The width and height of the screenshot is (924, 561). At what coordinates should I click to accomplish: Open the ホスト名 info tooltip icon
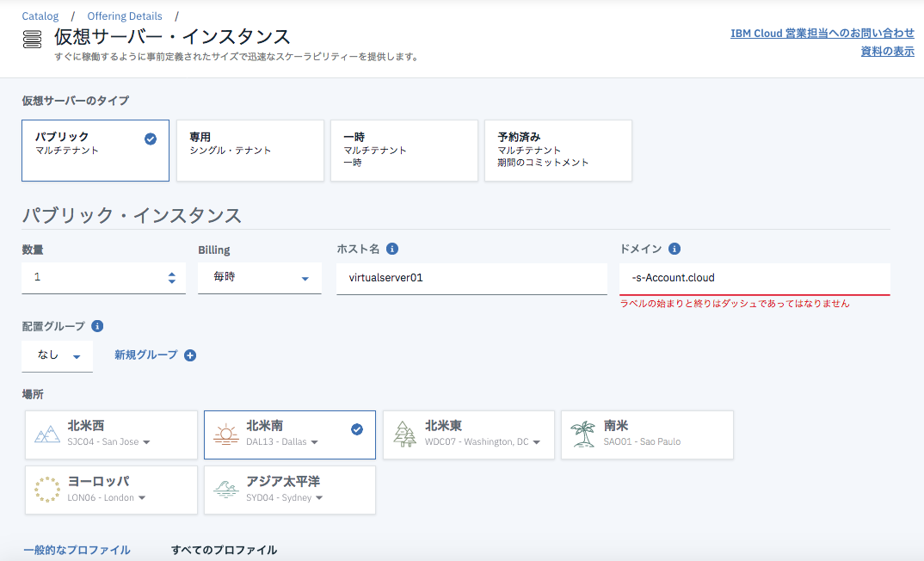[393, 248]
